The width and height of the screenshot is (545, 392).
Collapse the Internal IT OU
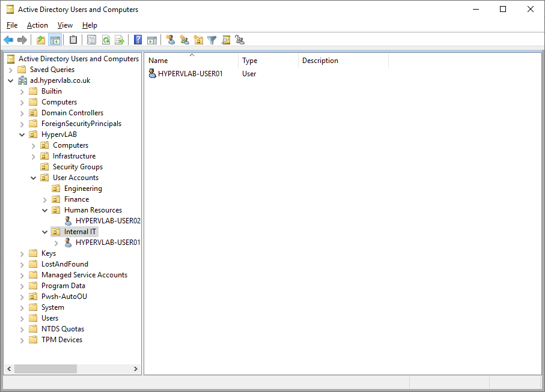(45, 232)
